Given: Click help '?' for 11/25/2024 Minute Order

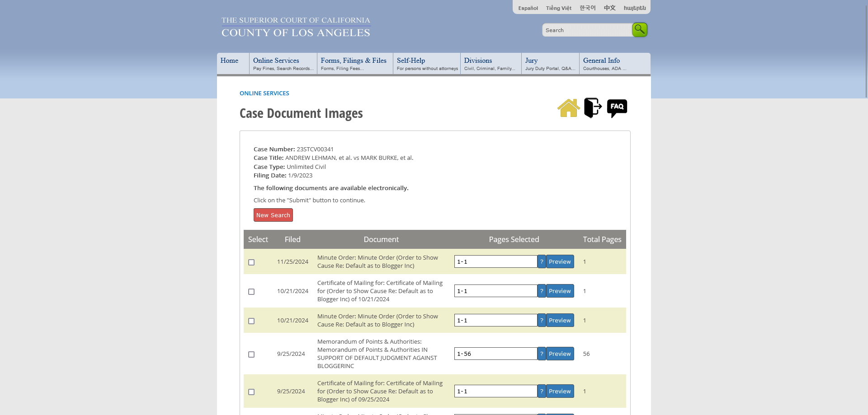Looking at the screenshot, I should tap(542, 261).
